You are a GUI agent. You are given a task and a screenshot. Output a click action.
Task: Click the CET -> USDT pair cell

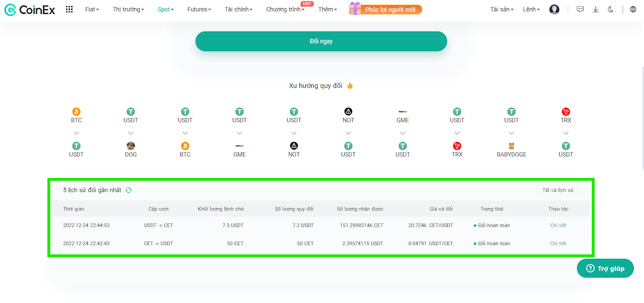(159, 243)
